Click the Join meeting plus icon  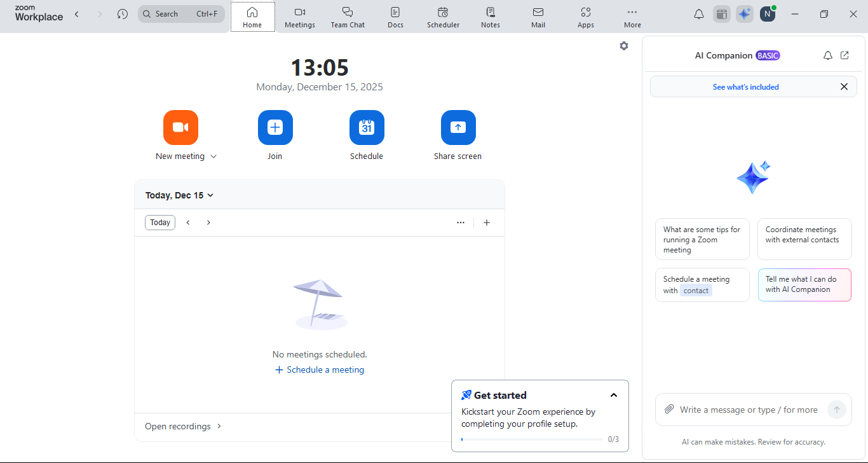pos(275,127)
